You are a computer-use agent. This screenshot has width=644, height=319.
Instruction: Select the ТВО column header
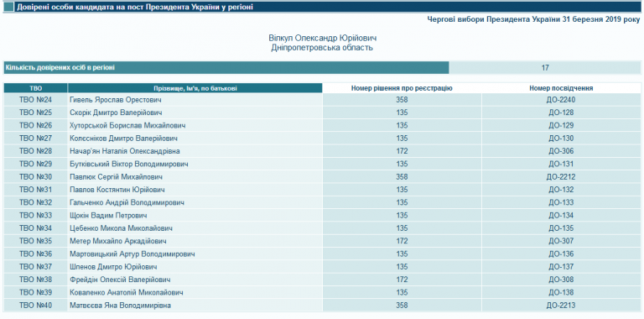pyautogui.click(x=36, y=88)
